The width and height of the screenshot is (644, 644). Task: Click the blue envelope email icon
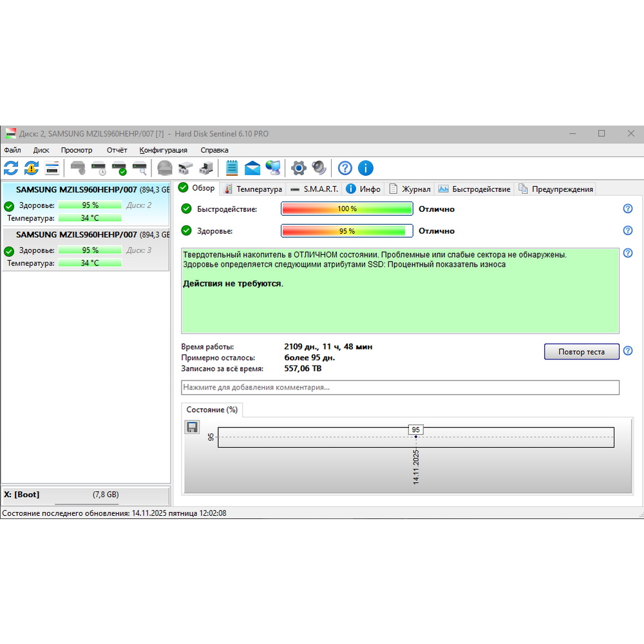click(252, 168)
